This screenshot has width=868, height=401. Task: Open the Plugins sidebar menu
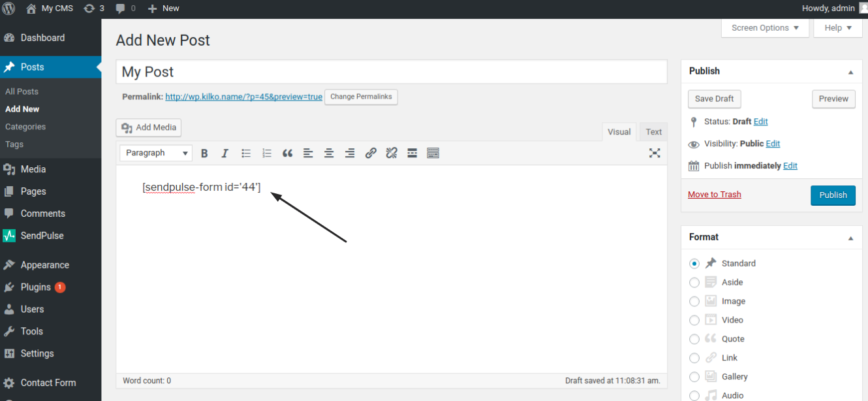tap(50, 287)
